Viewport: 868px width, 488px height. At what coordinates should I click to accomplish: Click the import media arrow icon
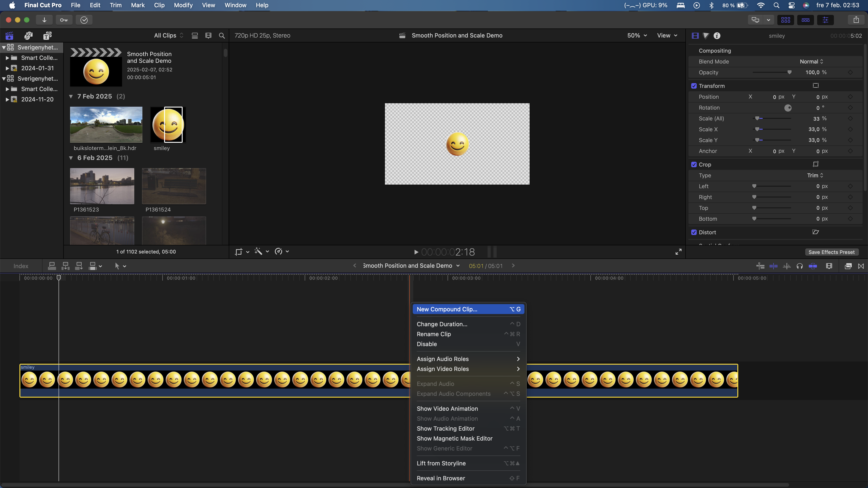(x=44, y=20)
